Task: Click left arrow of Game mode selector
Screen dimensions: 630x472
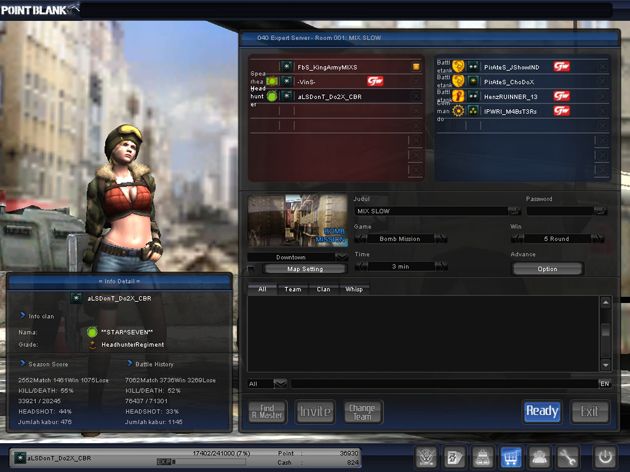Action: click(x=360, y=239)
